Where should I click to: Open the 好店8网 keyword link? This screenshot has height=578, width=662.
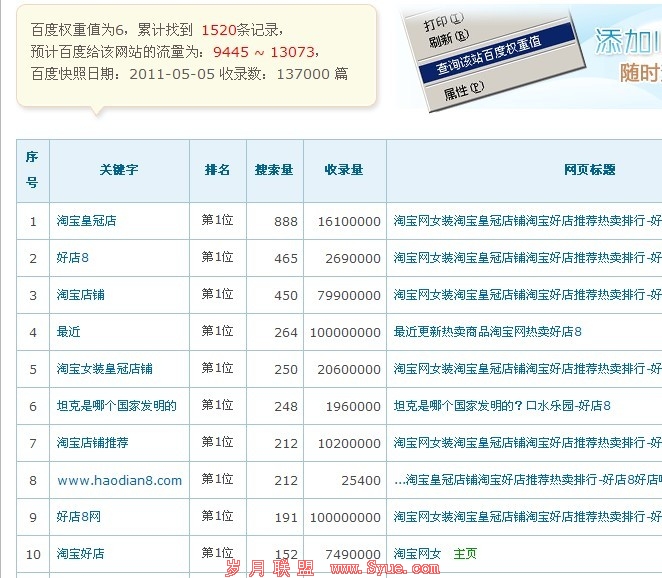click(x=78, y=516)
